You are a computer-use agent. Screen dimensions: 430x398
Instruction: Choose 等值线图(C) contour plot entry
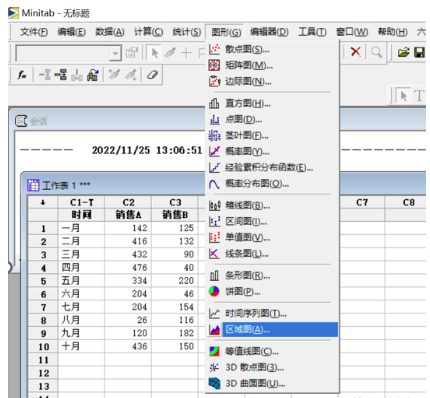pos(272,351)
